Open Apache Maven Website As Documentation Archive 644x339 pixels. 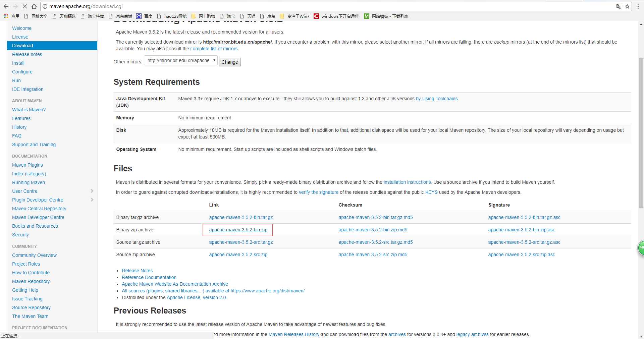point(175,284)
